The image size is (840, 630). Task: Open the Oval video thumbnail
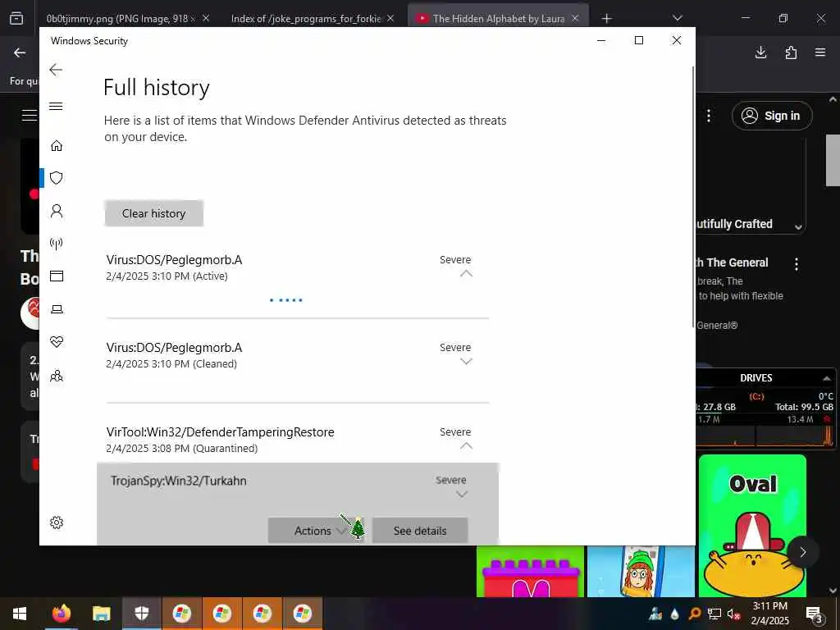coord(752,525)
